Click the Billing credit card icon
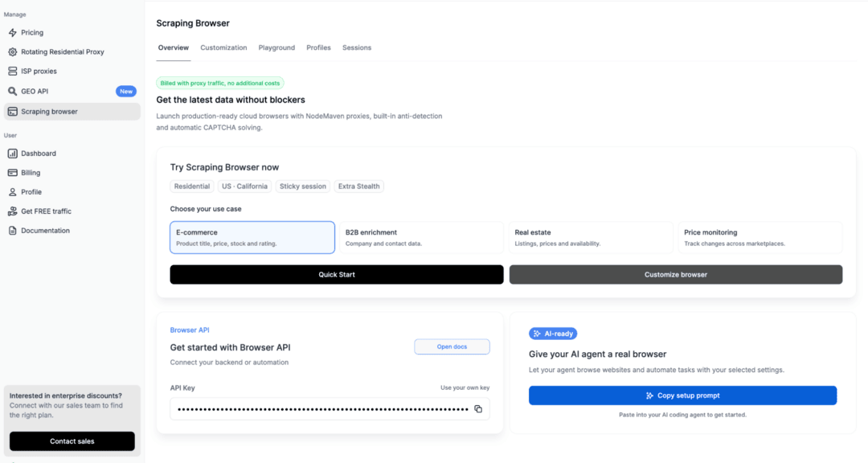Image resolution: width=868 pixels, height=463 pixels. 12,173
